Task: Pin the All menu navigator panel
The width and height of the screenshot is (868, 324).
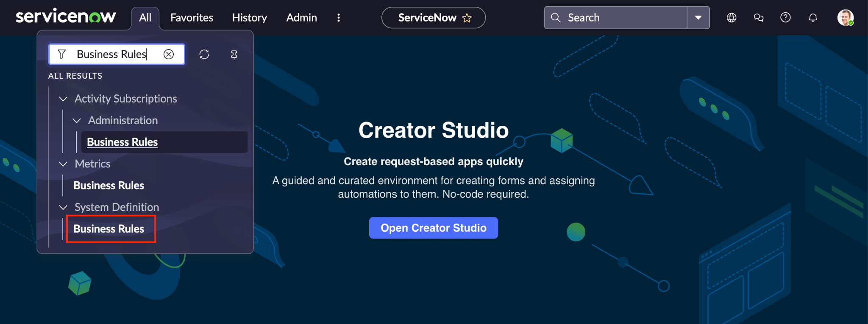Action: [x=234, y=55]
